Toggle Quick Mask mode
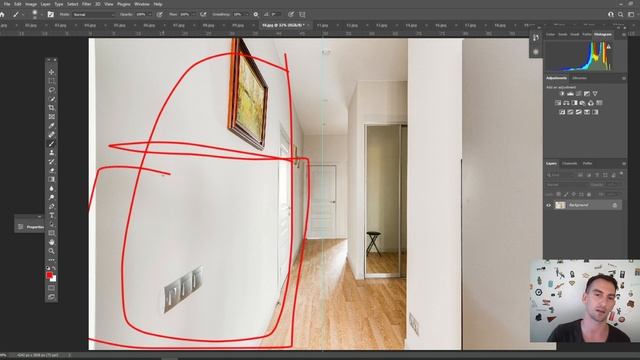Screen dimensions: 640x360 51,288
